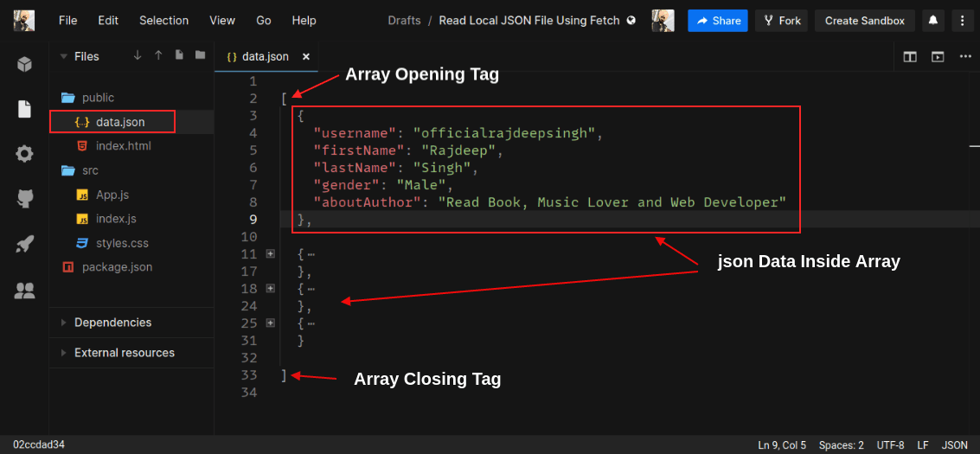This screenshot has height=454, width=980.
Task: Unfold the code block at line 25
Action: (x=270, y=323)
